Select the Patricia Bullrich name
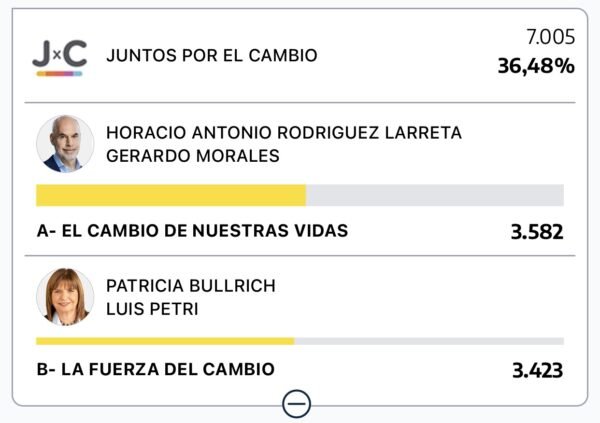Screen dimensions: 600x423 (x=190, y=286)
